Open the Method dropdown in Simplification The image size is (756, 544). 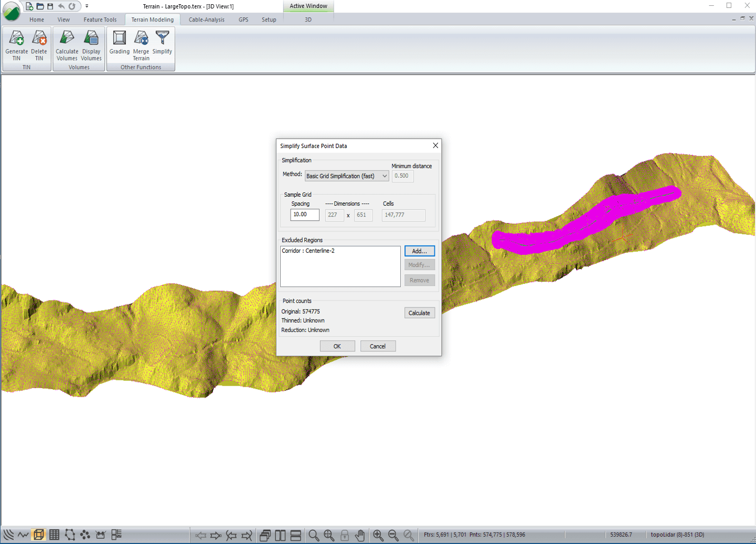tap(346, 176)
